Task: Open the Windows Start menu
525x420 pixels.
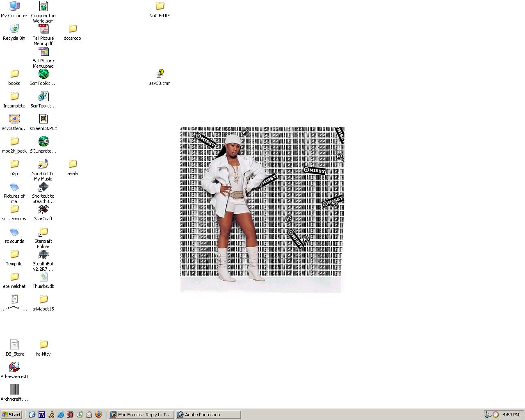Action: (x=11, y=415)
